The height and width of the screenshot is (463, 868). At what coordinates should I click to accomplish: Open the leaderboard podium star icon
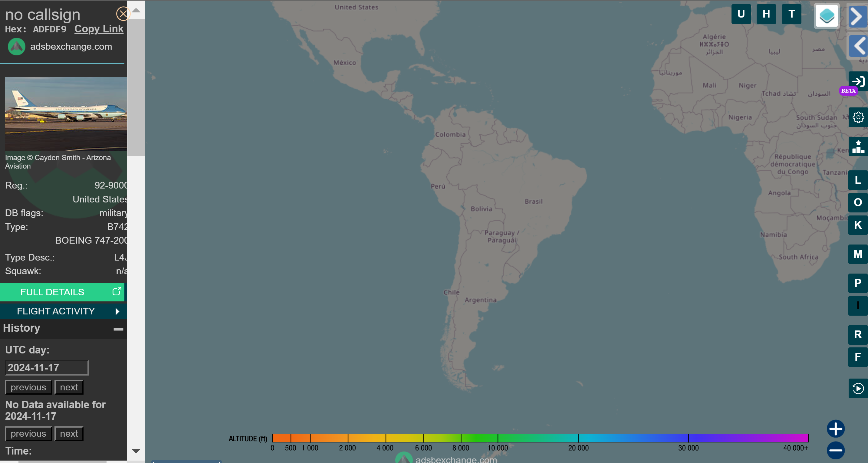[x=858, y=146]
